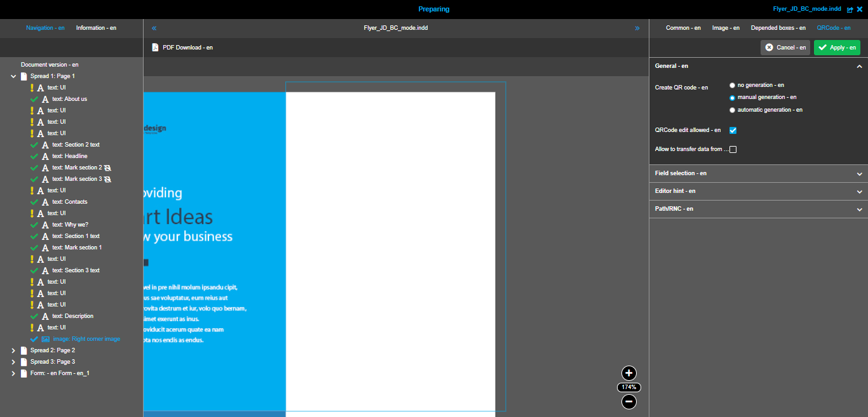Switch to the 'Common - en' tab
This screenshot has height=417, width=868.
coord(683,27)
